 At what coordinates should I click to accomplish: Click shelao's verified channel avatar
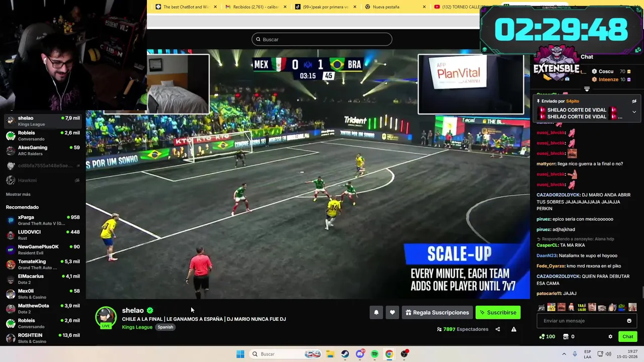tap(106, 317)
